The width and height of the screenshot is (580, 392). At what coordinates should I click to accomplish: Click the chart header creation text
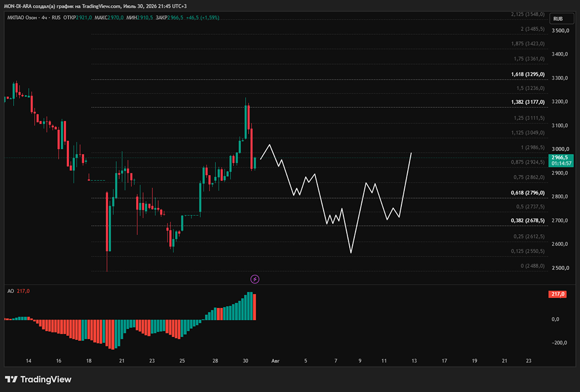point(95,6)
